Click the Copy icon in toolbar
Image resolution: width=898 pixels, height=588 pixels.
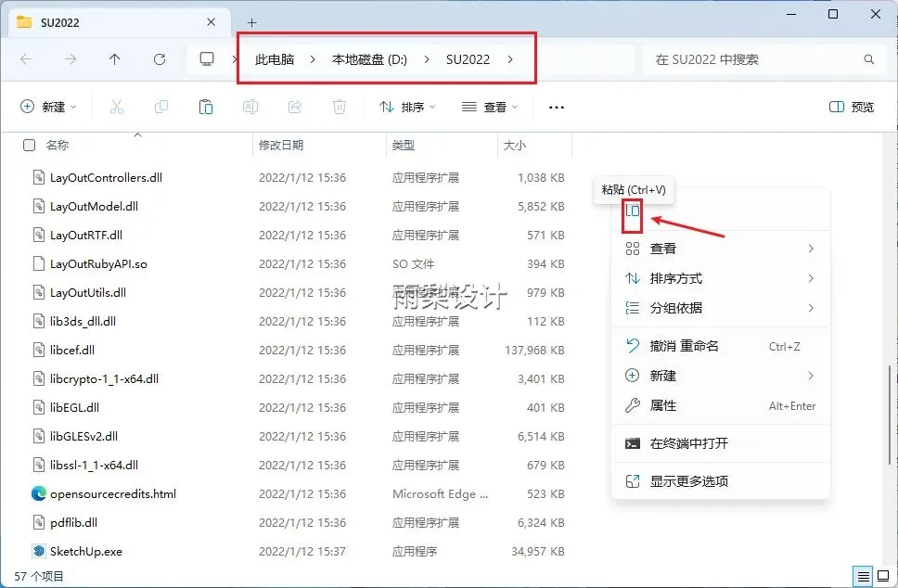[x=161, y=107]
